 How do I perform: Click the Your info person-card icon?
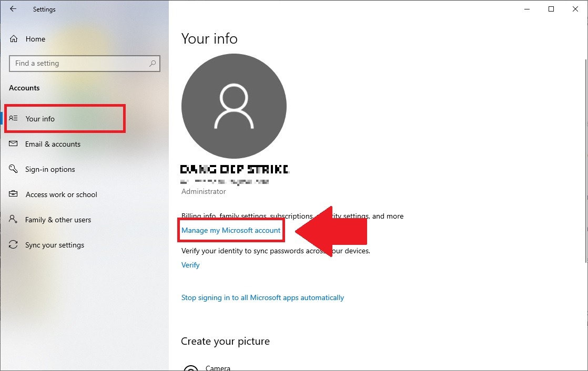[x=13, y=118]
